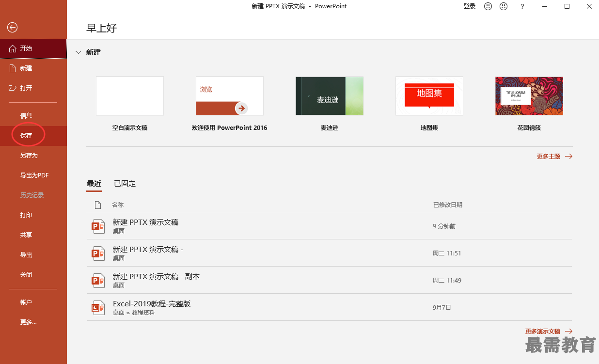This screenshot has height=364, width=599.
Task: Open recent file 新建 PPTX 演示文稿 - 副本
Action: 330,280
